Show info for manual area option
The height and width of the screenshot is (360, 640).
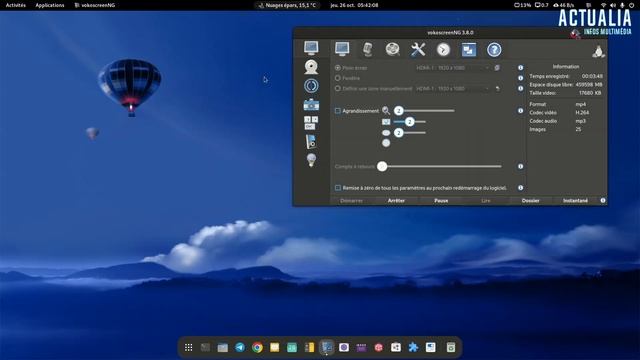520,88
